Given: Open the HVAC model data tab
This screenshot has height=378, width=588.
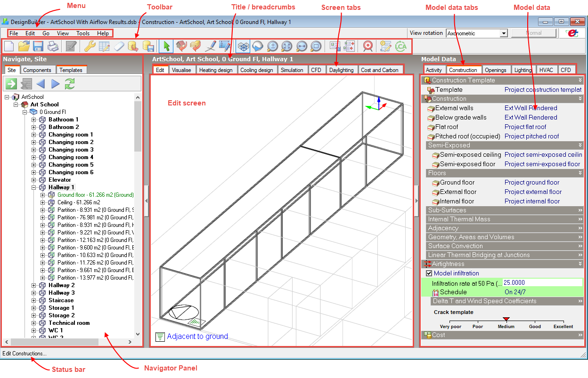Looking at the screenshot, I should pyautogui.click(x=546, y=70).
